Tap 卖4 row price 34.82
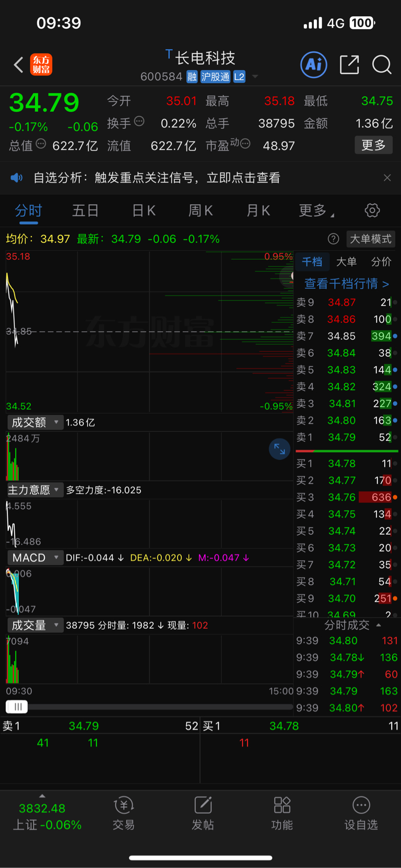This screenshot has height=868, width=401. 347,386
